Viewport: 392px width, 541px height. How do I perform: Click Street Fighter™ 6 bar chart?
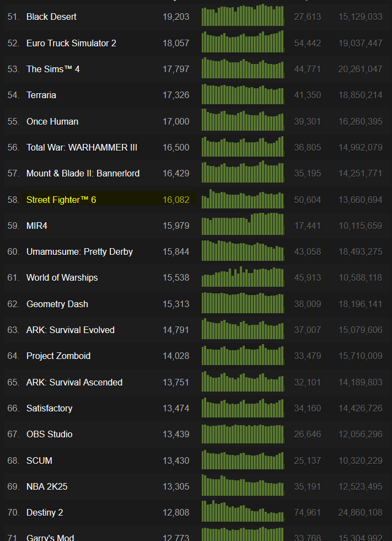243,199
